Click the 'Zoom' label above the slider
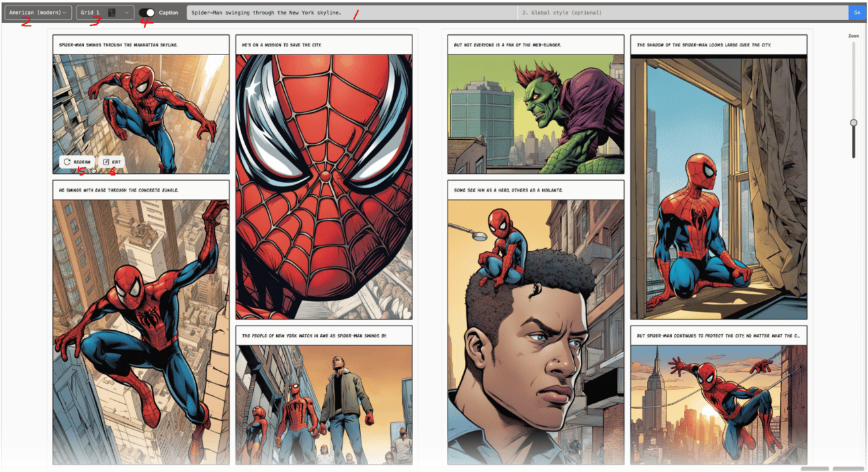868x472 pixels. (x=853, y=36)
